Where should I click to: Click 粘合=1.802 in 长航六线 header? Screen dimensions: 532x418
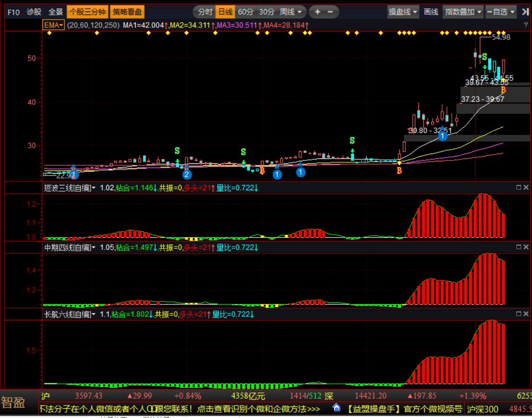132,314
